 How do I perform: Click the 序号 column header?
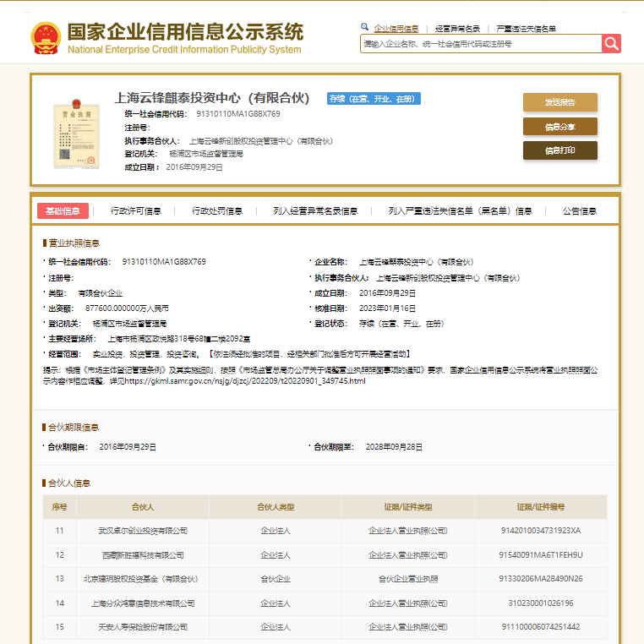59,507
